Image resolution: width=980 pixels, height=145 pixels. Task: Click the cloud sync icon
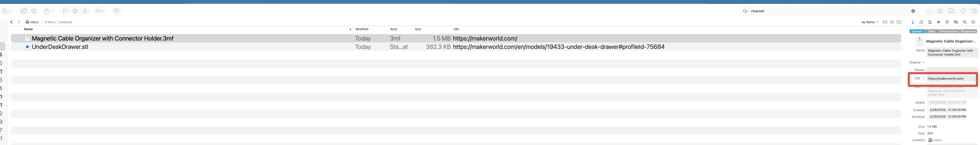tap(116, 11)
